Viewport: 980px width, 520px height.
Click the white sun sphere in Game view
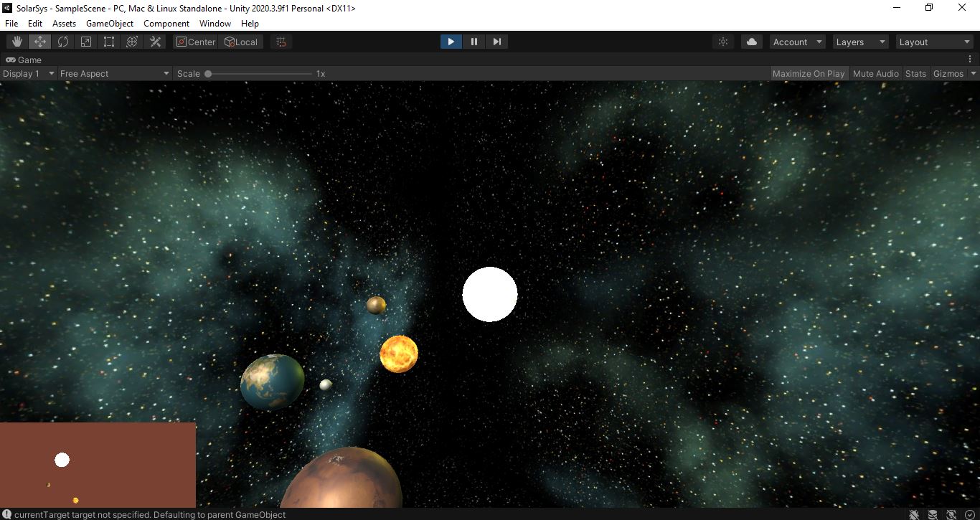[x=490, y=294]
